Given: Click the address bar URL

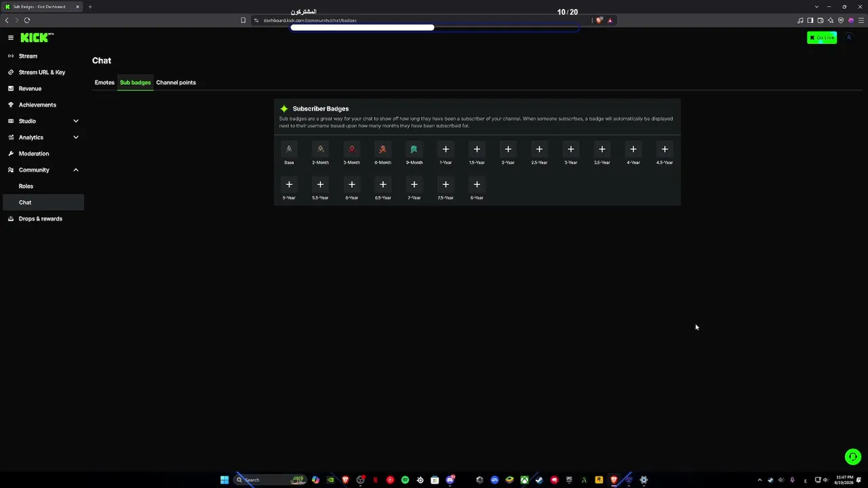Looking at the screenshot, I should pos(310,20).
